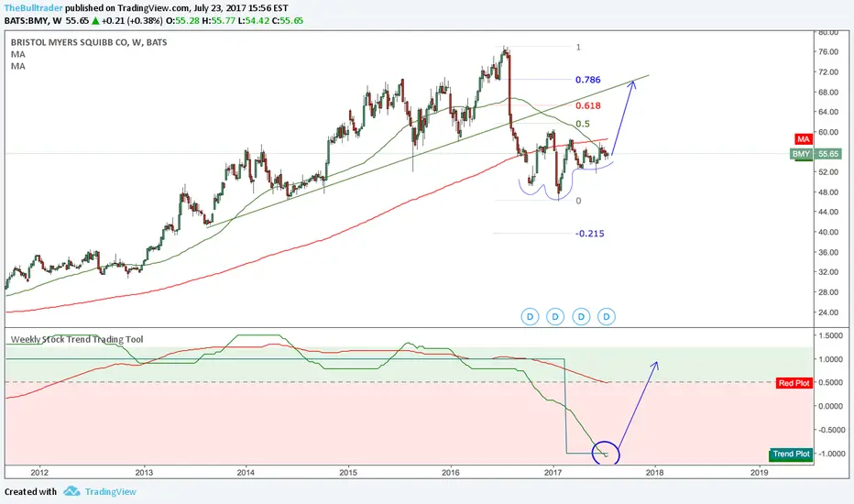Click the first dividend D marker
The image size is (854, 504).
(x=530, y=316)
